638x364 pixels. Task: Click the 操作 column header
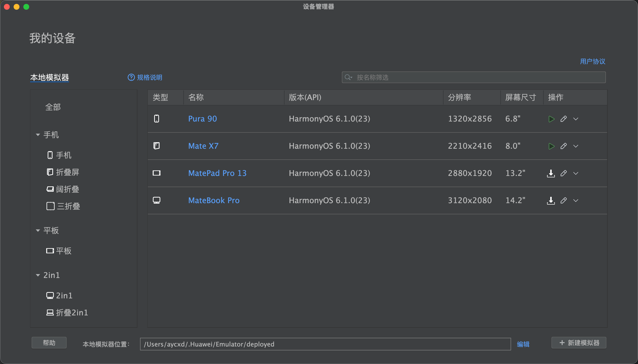pos(575,97)
